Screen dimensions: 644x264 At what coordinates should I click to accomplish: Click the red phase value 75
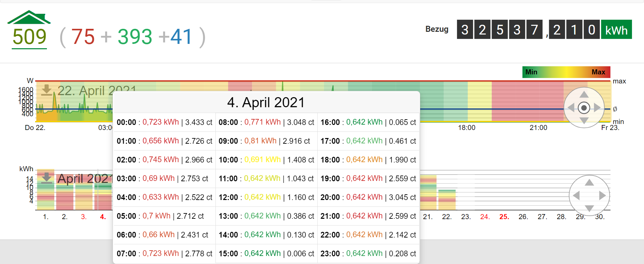pos(83,37)
